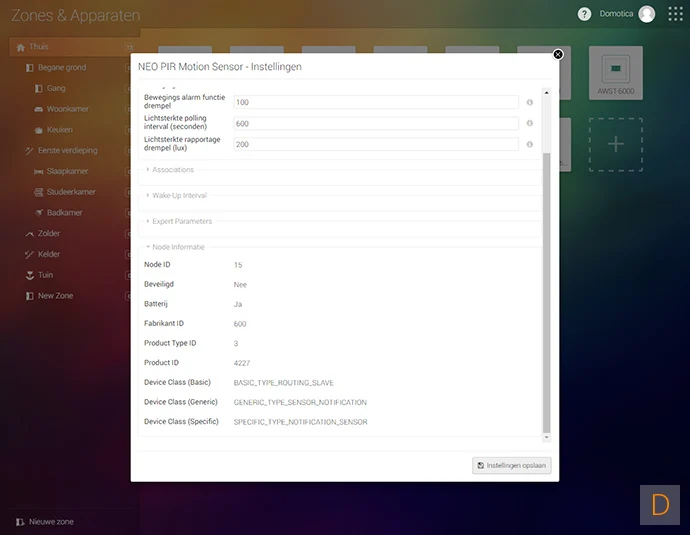
Task: Open the help question mark icon
Action: coord(584,14)
